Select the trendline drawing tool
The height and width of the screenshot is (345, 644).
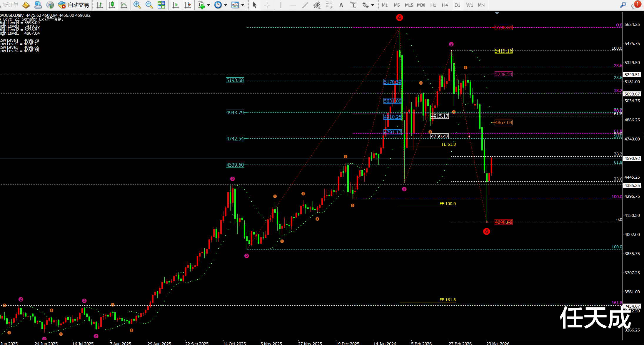[x=305, y=5]
